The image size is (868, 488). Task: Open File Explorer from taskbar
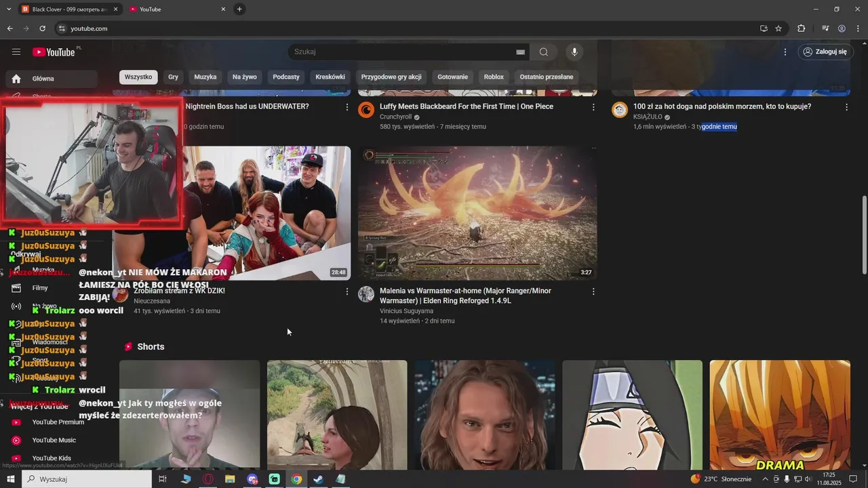pos(230,479)
